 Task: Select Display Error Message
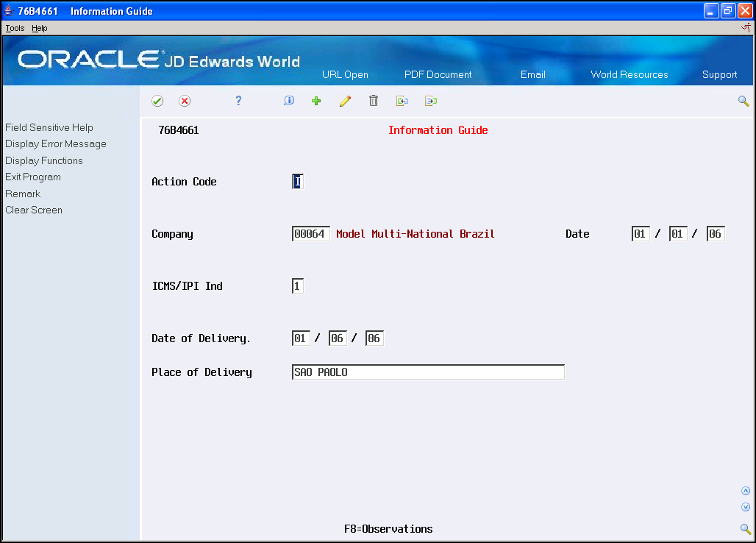point(56,143)
